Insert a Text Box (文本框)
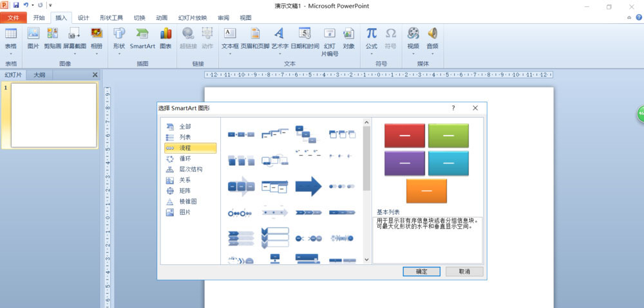This screenshot has height=308, width=644. point(230,33)
